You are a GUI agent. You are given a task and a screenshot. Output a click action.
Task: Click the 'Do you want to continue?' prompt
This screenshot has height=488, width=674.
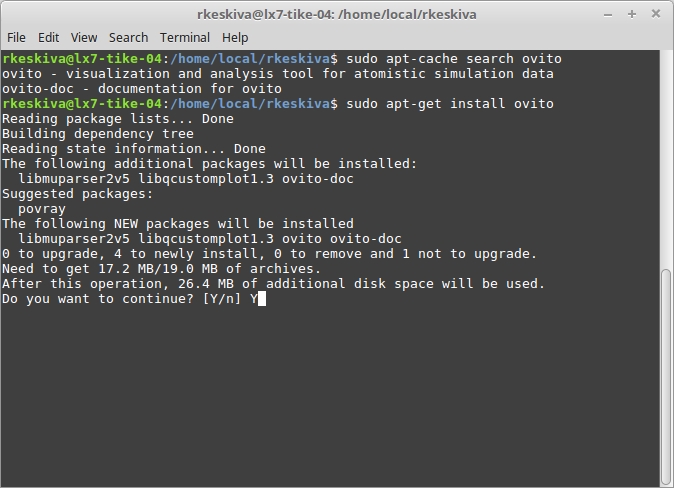pyautogui.click(x=98, y=299)
